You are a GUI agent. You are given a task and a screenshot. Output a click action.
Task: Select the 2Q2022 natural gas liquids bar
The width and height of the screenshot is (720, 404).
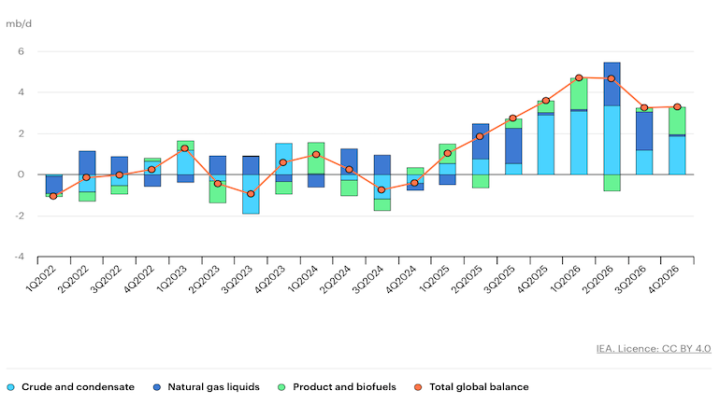click(x=86, y=162)
